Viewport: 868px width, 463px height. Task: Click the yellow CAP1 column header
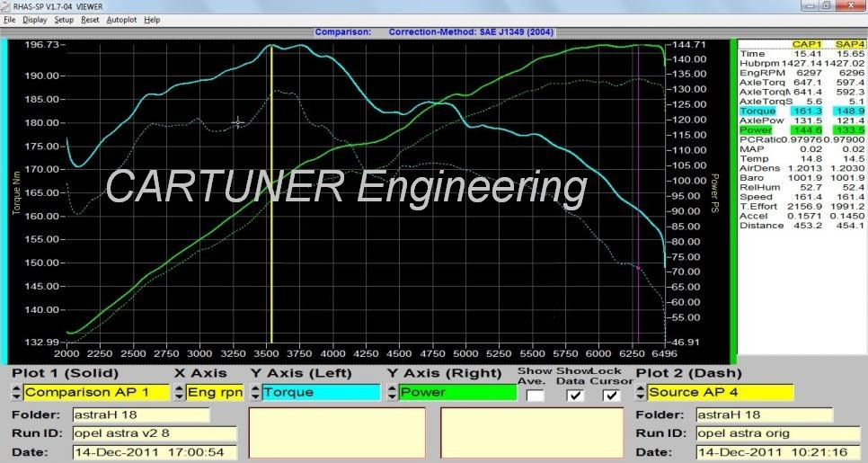(804, 44)
